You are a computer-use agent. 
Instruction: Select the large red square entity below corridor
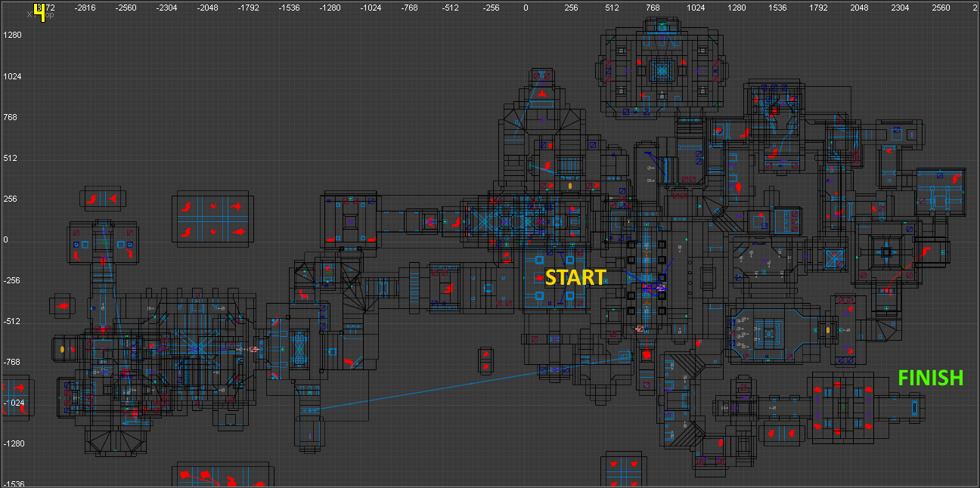646,355
